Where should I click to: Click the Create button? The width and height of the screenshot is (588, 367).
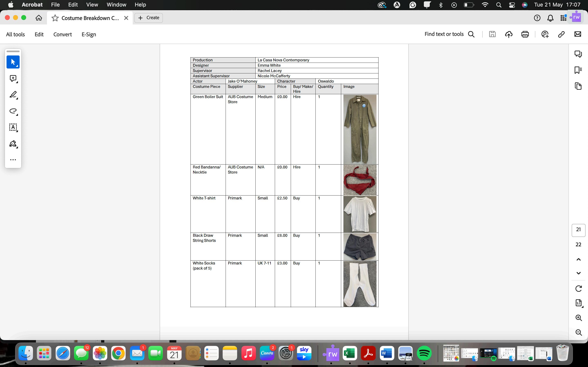(x=148, y=18)
